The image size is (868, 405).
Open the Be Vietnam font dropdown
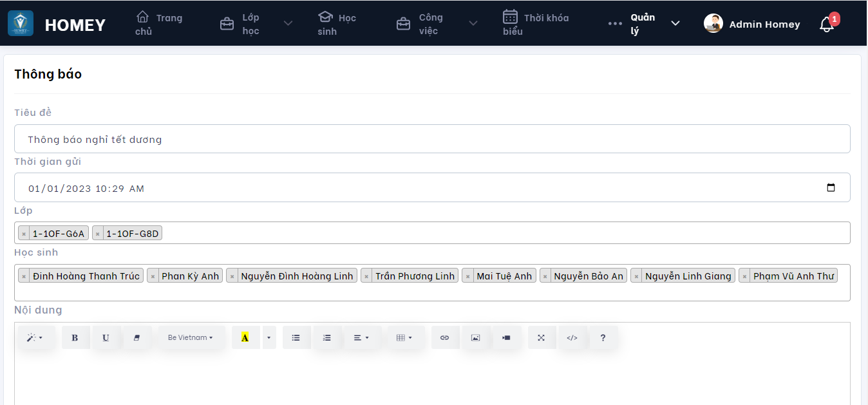[x=191, y=337]
